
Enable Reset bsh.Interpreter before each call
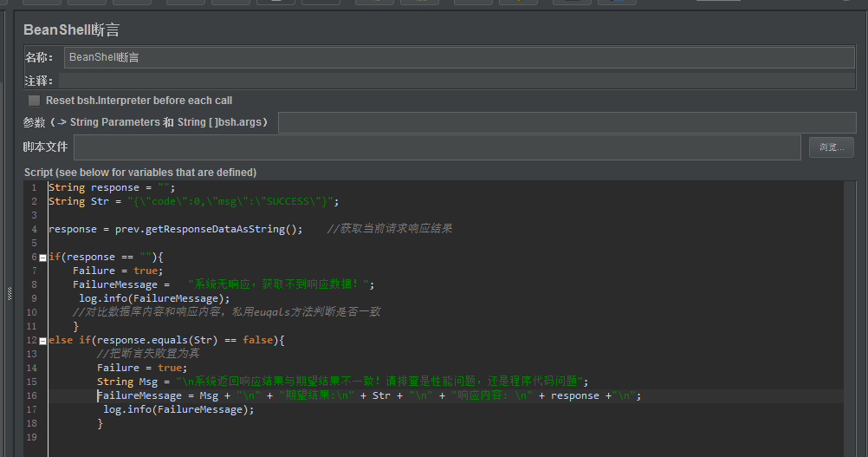[x=35, y=101]
